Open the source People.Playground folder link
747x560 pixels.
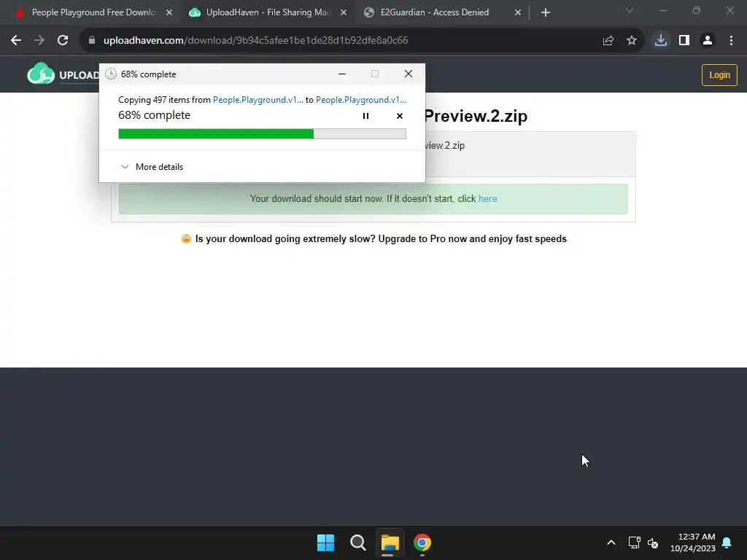point(258,99)
